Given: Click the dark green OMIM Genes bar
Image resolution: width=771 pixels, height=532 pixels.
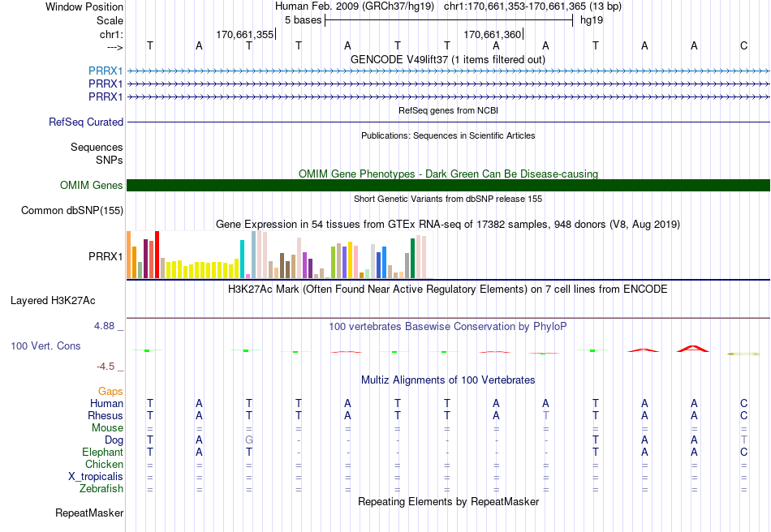Looking at the screenshot, I should 448,185.
